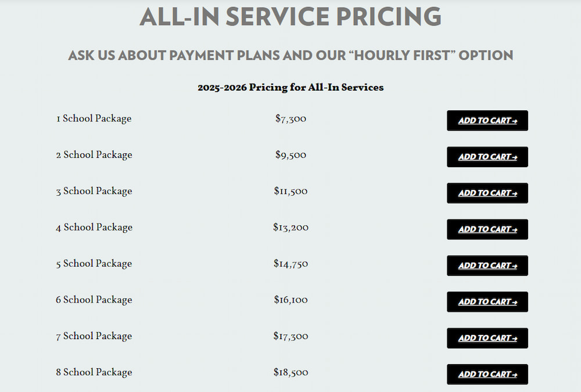This screenshot has width=581, height=392.
Task: Add the 5 School Package to cart
Action: [x=487, y=265]
